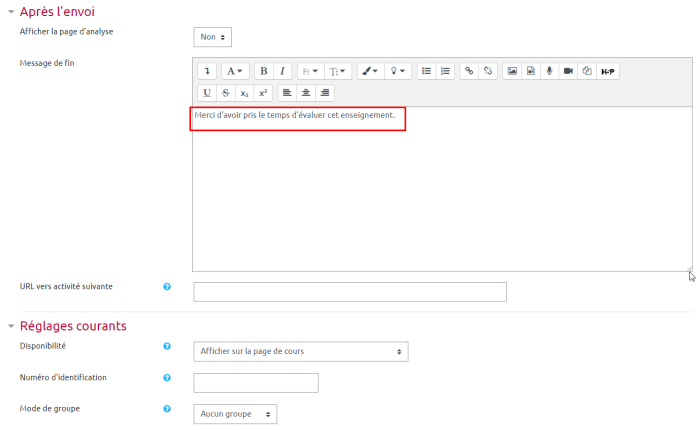Screen dimensions: 700x430
Task: Click the underline formatting icon
Action: coord(207,93)
